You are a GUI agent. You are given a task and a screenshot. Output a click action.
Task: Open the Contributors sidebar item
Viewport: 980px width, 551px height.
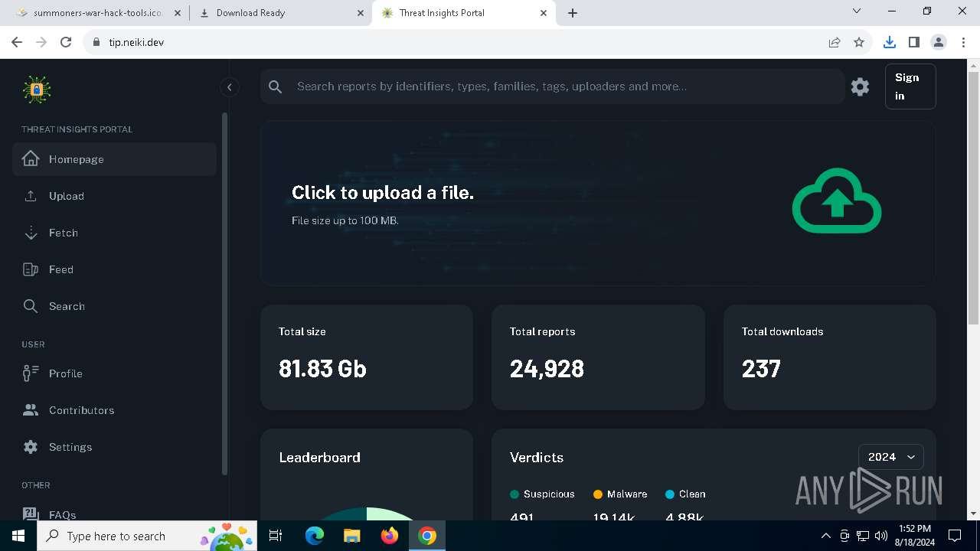(x=115, y=410)
